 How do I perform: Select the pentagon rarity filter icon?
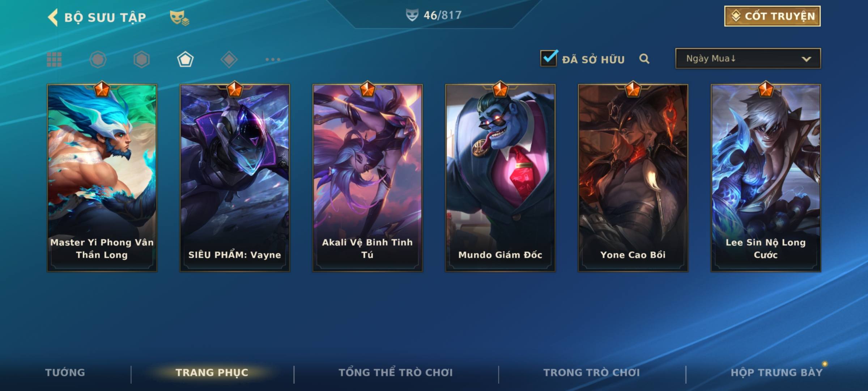tap(185, 59)
